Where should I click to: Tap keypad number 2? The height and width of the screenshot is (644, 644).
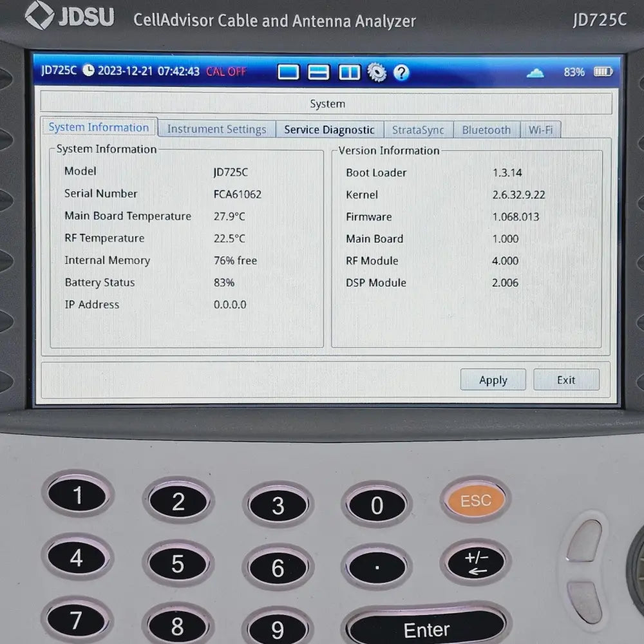pos(178,502)
